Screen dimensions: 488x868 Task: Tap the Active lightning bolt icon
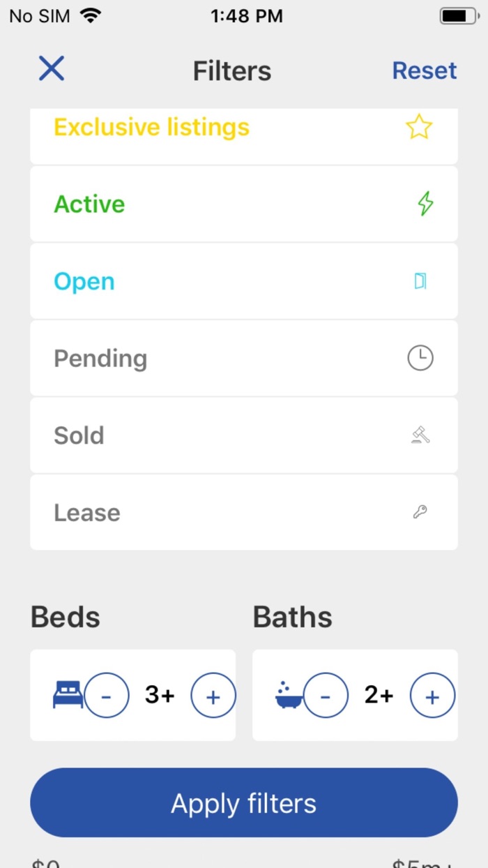(425, 204)
